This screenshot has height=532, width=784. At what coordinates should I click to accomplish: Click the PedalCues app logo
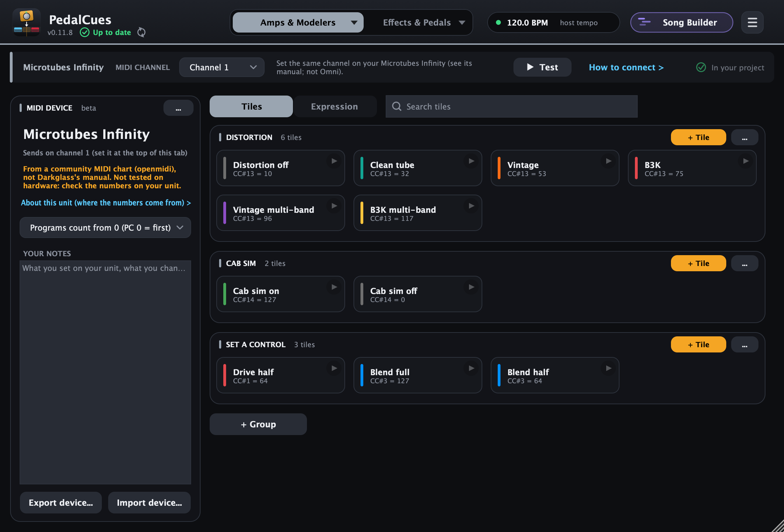point(27,22)
